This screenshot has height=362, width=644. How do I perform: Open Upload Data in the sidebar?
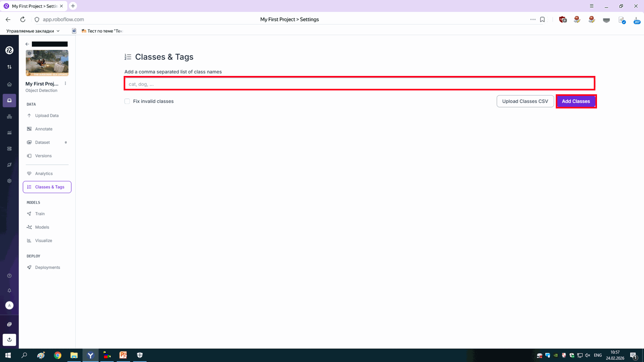pos(47,116)
